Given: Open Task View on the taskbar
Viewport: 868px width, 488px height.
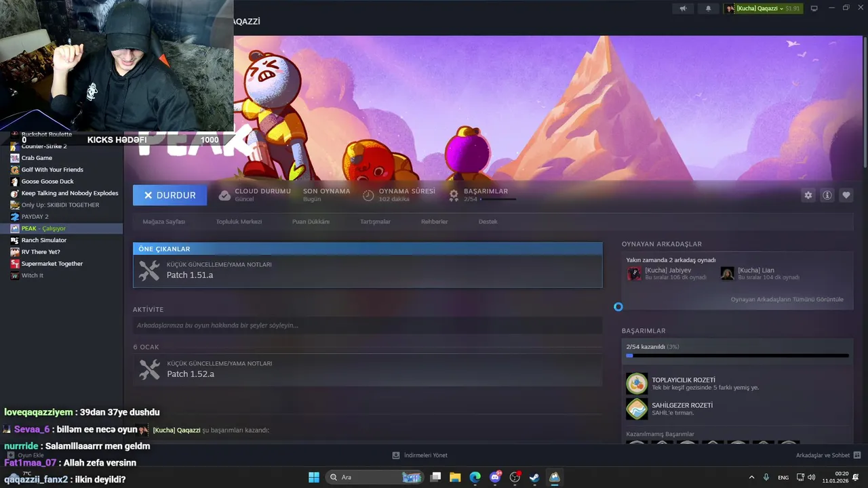Looking at the screenshot, I should click(x=436, y=477).
